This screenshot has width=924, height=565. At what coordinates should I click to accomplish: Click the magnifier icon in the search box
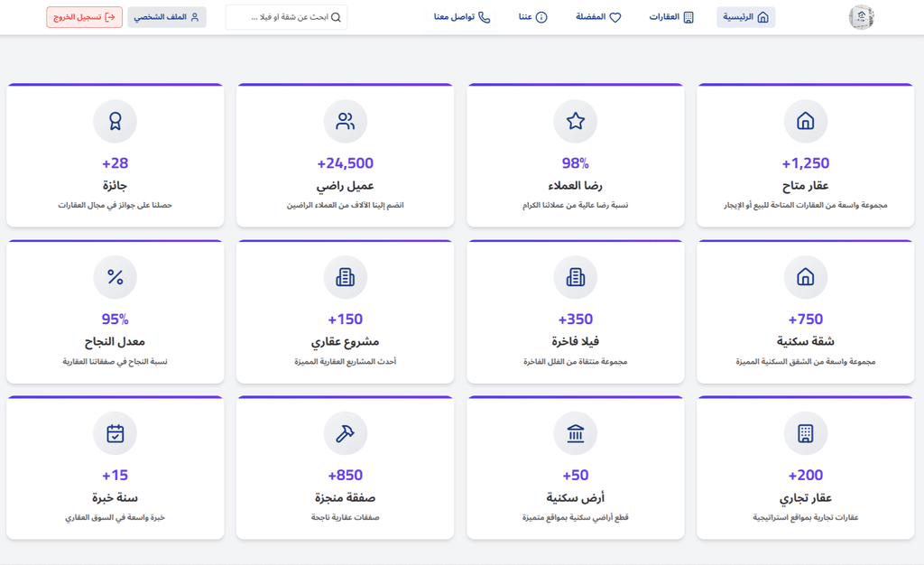336,17
